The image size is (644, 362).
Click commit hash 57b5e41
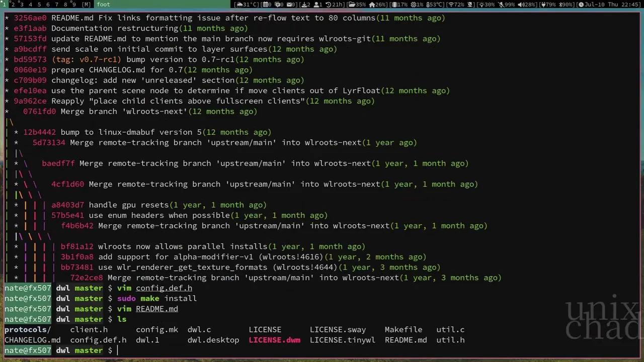[67, 215]
